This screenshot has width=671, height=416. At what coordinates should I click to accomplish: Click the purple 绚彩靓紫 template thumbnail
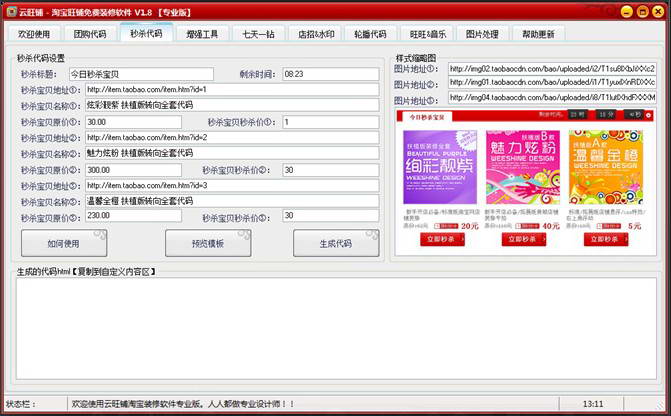coord(440,167)
